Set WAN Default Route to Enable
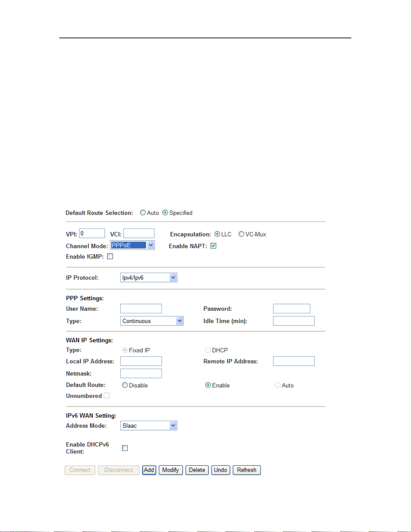 click(208, 385)
